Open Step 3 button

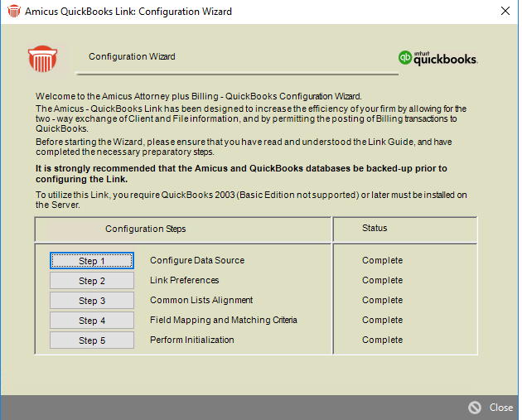point(92,301)
